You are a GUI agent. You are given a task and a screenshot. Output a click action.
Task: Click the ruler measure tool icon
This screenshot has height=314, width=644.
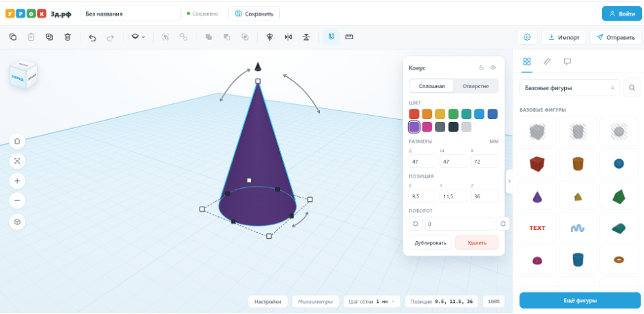pos(349,37)
